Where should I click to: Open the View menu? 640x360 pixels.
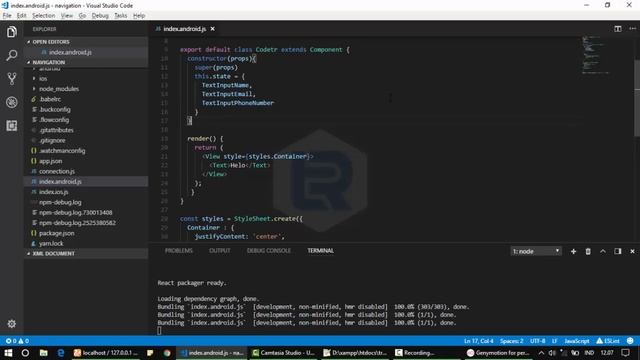coord(67,16)
